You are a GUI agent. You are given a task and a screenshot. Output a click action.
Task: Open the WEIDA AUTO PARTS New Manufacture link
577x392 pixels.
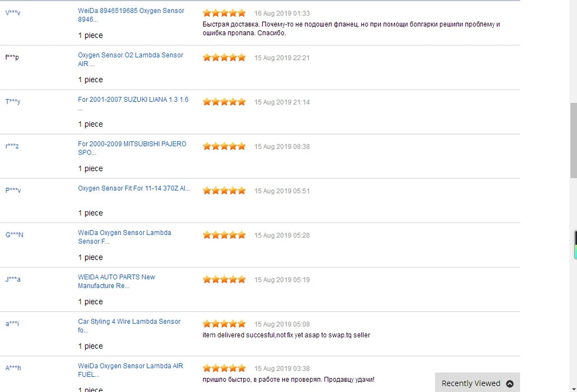[116, 281]
